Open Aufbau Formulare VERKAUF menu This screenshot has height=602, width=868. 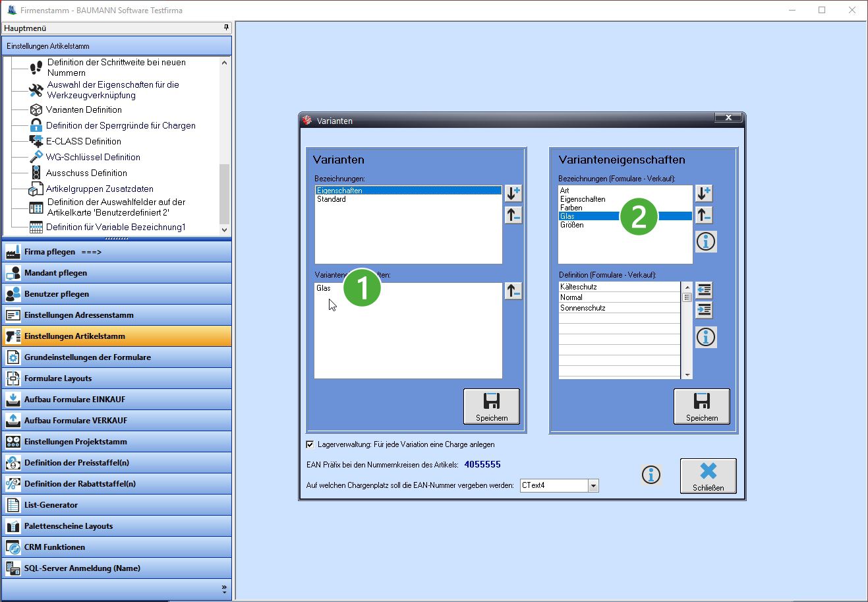coord(117,421)
